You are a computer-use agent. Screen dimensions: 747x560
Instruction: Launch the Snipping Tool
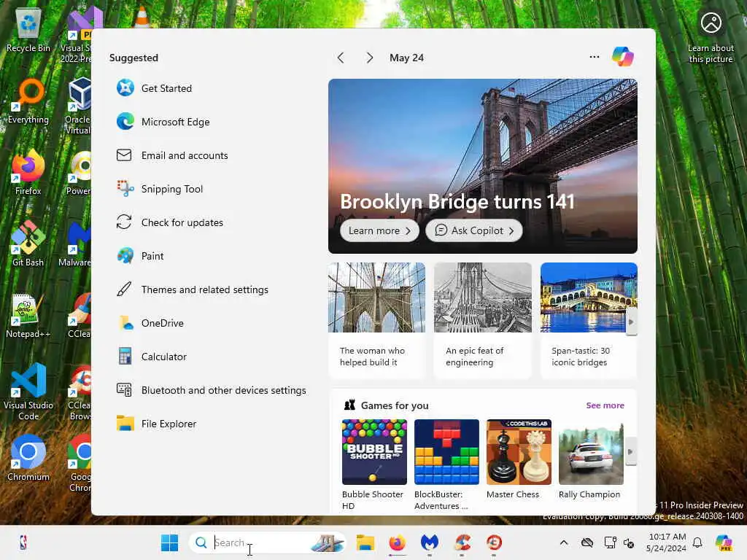coord(160,189)
